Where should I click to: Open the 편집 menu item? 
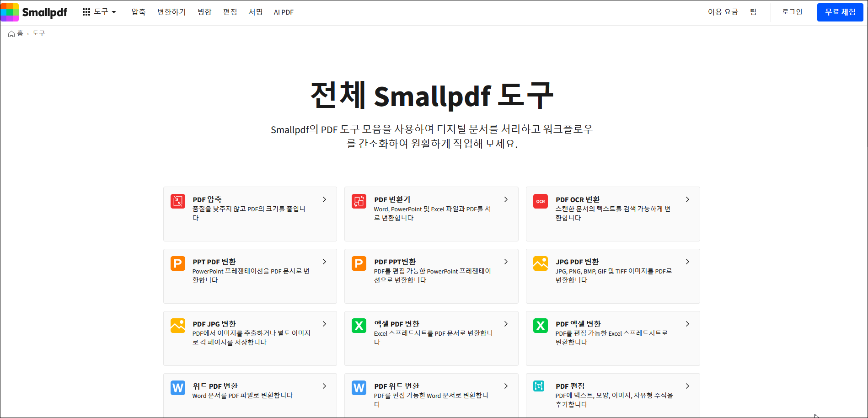(x=230, y=12)
